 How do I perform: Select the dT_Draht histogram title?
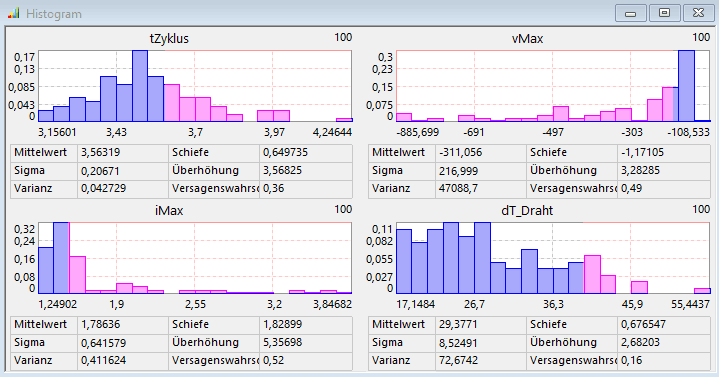(527, 211)
